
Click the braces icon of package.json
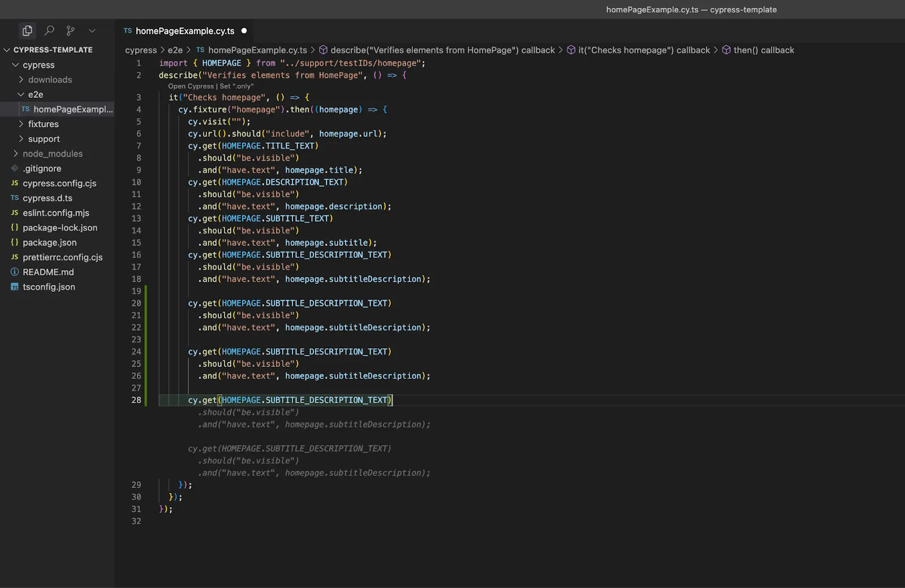(x=15, y=242)
